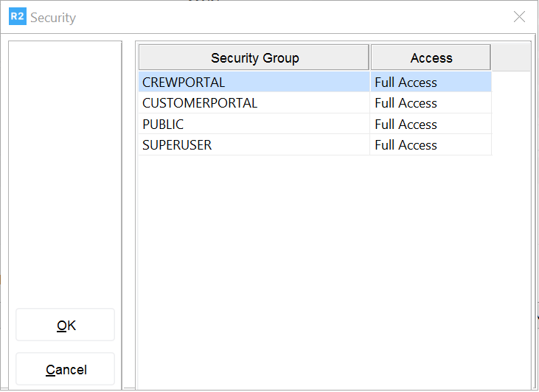Image resolution: width=539 pixels, height=392 pixels.
Task: Click the divider between Security Group and Access headers
Action: 369,57
